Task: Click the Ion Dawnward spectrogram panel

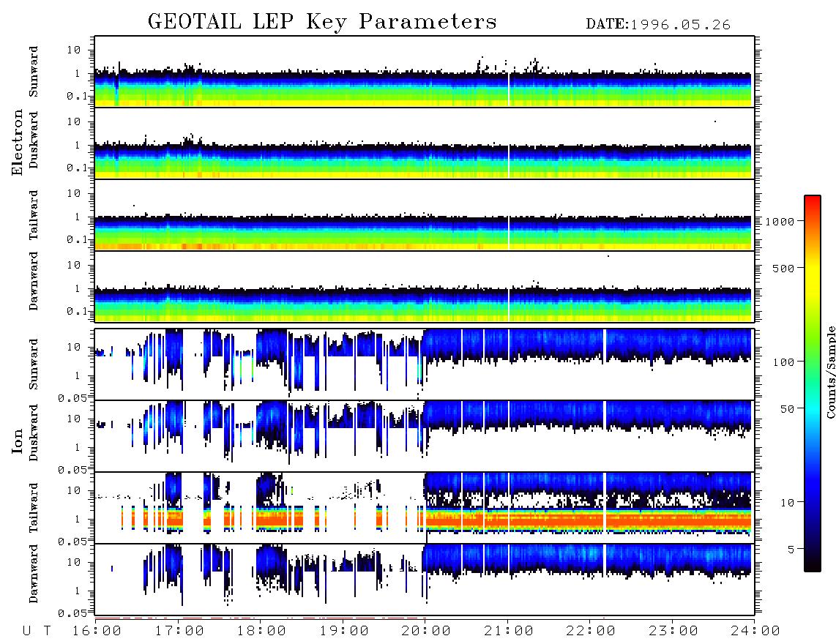Action: point(425,579)
